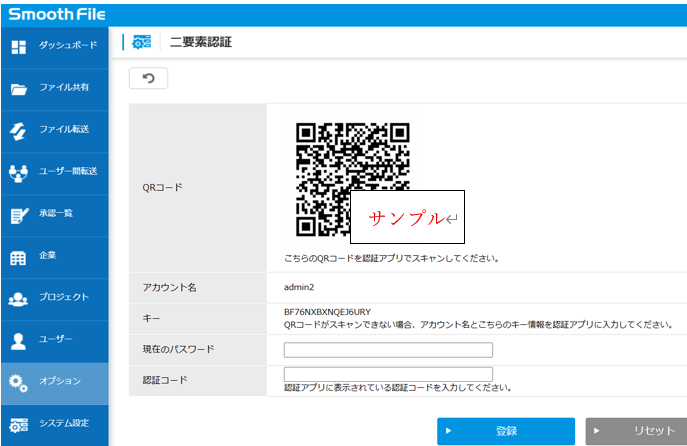Click the 二要素認証 page title
This screenshot has height=446, width=687.
[x=201, y=42]
